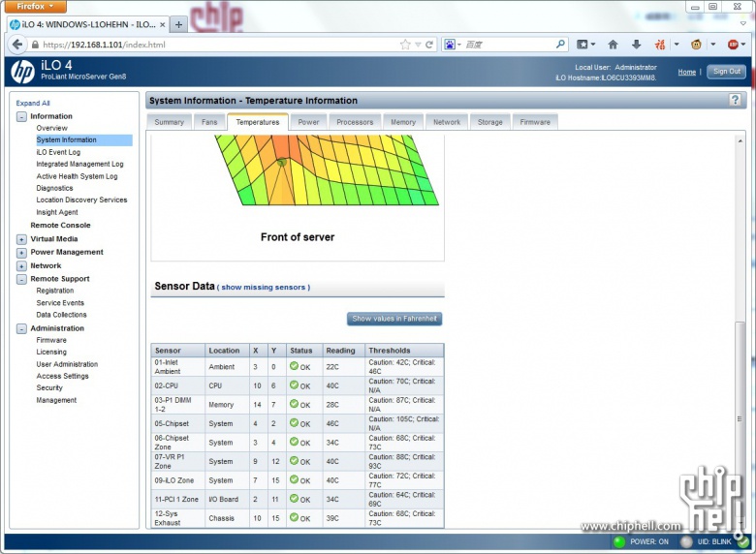Open the search engine dropdown arrow
Screen dimensions: 756x554
click(x=459, y=45)
